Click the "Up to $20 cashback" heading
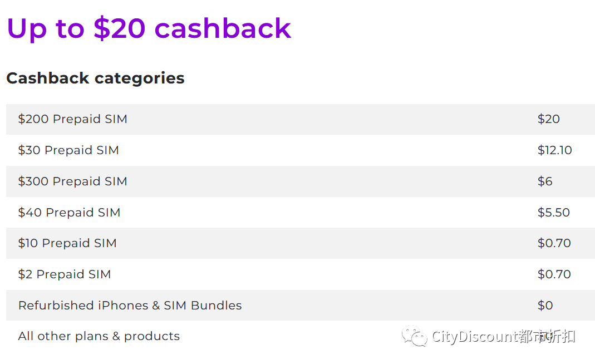This screenshot has width=595, height=364. pyautogui.click(x=149, y=29)
